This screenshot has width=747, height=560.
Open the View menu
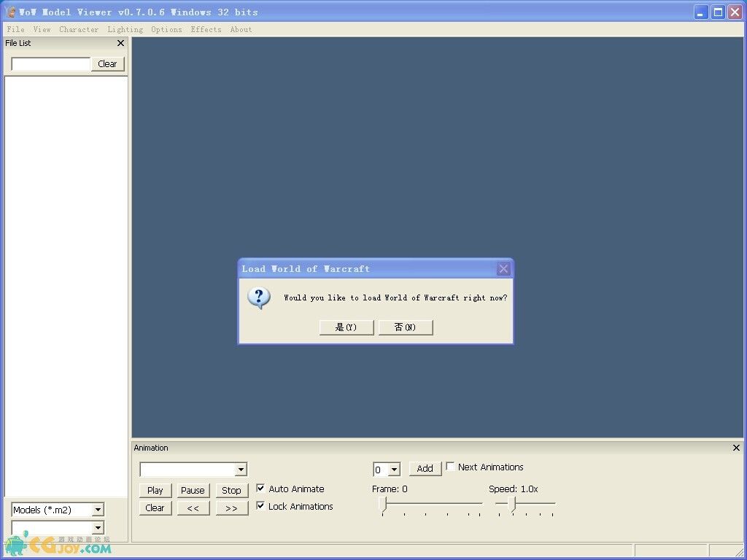pos(42,29)
